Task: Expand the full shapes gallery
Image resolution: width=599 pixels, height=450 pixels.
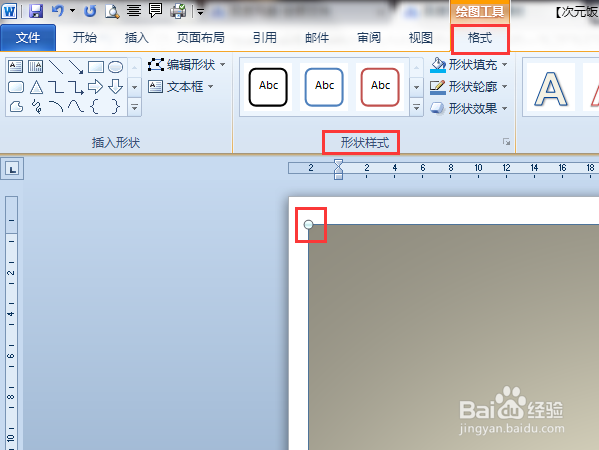Action: pyautogui.click(x=134, y=107)
